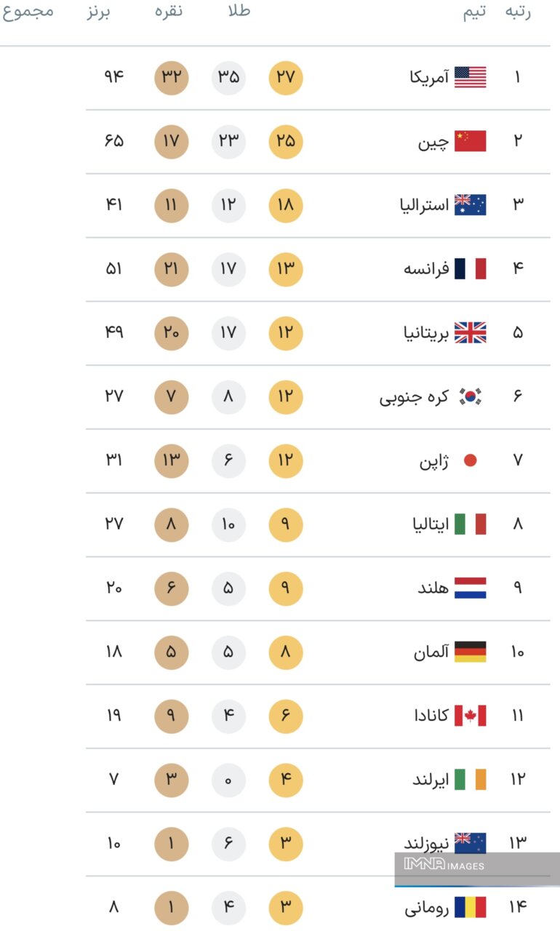The height and width of the screenshot is (931, 560).
Task: Click Japan's red circle flag
Action: [470, 460]
